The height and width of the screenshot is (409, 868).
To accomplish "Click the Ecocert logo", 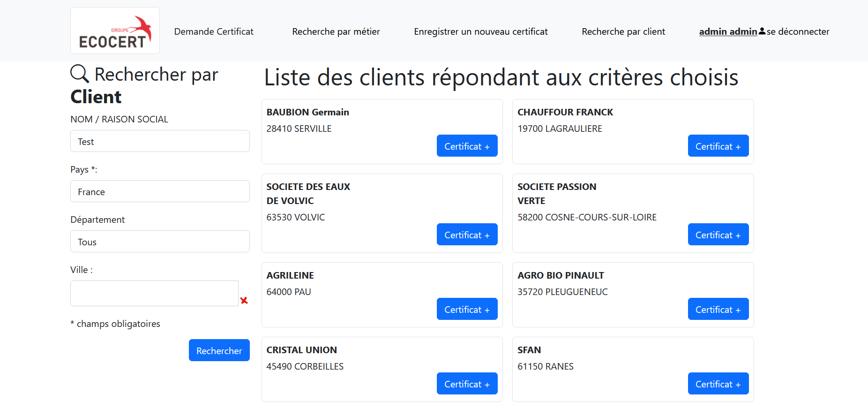I will 115,30.
